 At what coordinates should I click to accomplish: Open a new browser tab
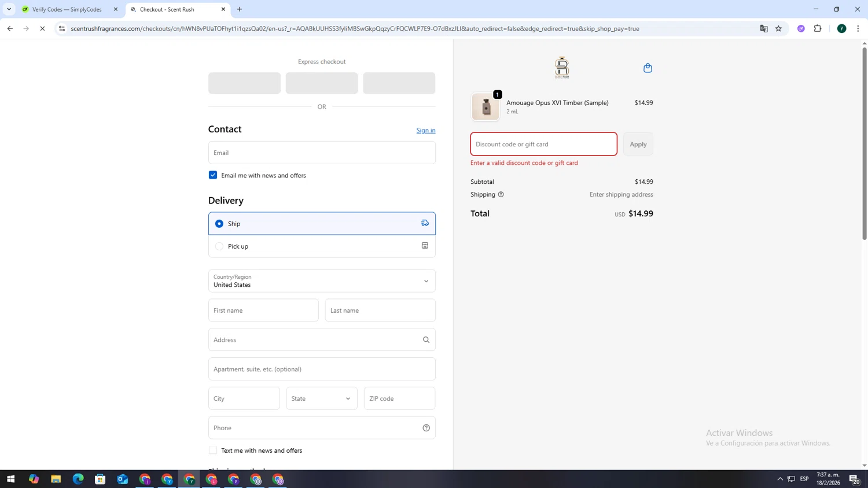(x=240, y=9)
